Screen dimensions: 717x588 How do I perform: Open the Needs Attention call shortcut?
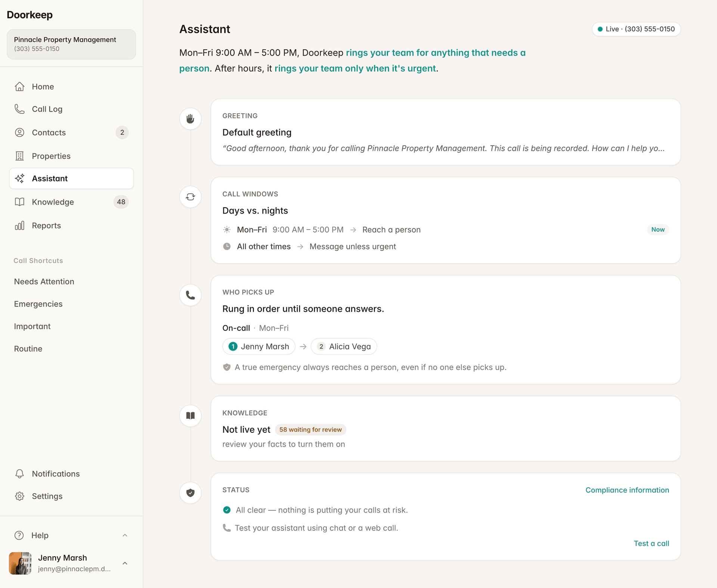coord(44,281)
